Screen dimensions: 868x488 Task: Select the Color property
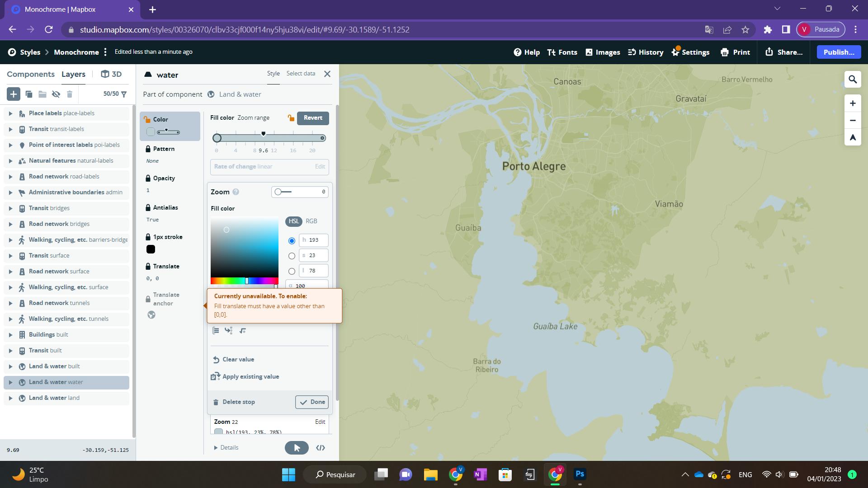170,126
